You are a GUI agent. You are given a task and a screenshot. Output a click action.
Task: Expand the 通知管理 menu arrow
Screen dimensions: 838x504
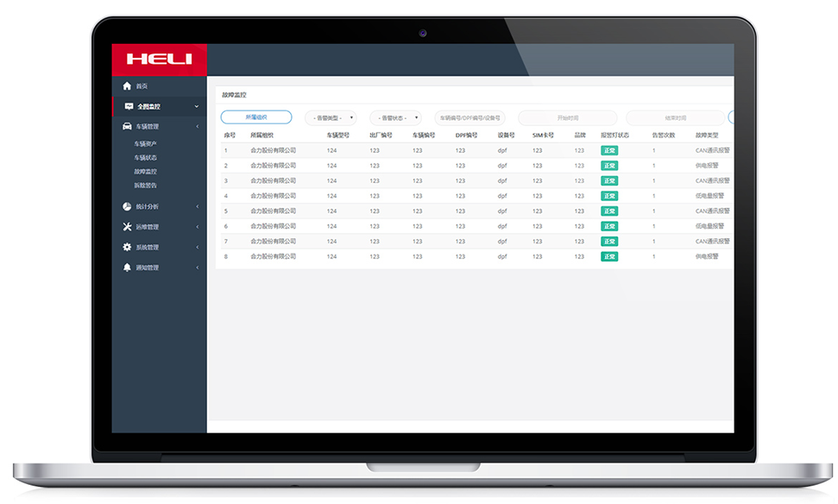point(197,268)
